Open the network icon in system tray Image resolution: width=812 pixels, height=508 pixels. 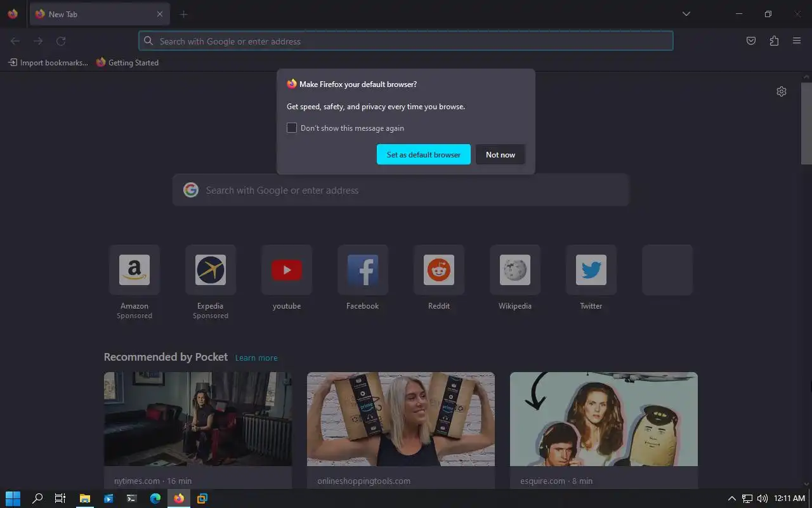(x=747, y=498)
